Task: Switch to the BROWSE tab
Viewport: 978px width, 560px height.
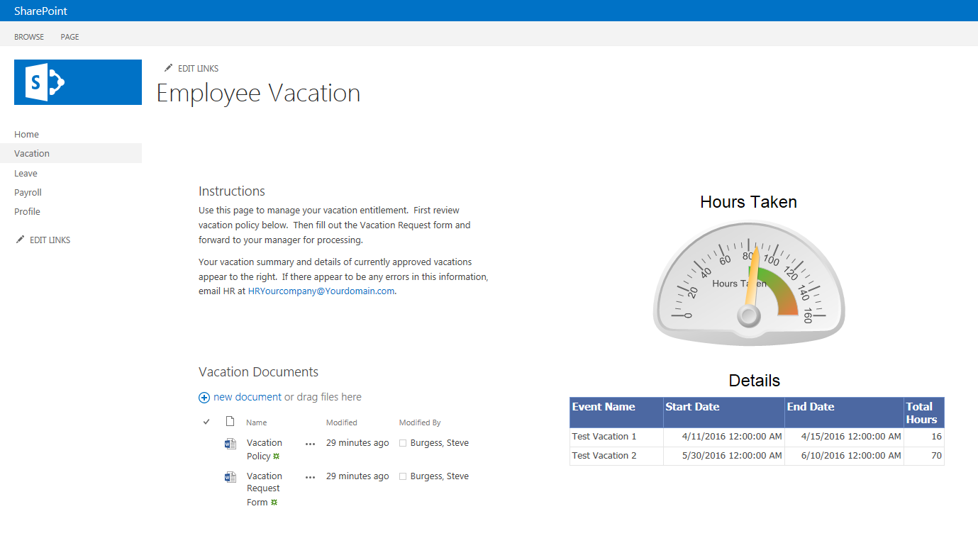Action: pos(28,36)
